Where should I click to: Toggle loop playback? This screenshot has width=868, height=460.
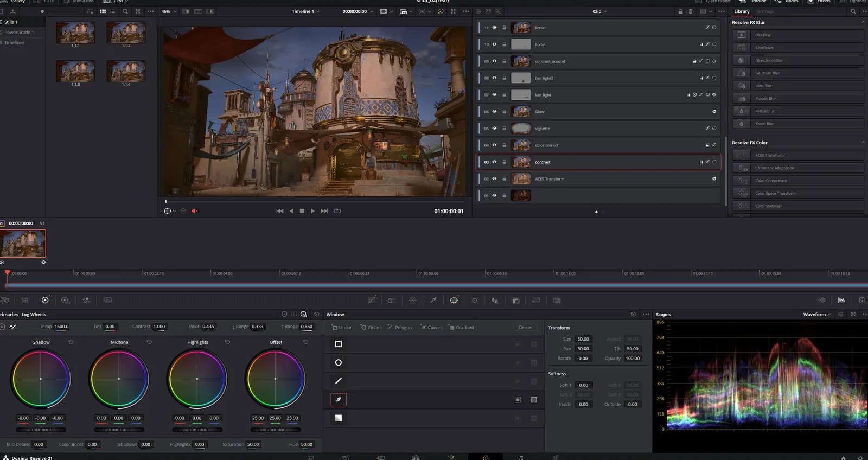[x=337, y=211]
